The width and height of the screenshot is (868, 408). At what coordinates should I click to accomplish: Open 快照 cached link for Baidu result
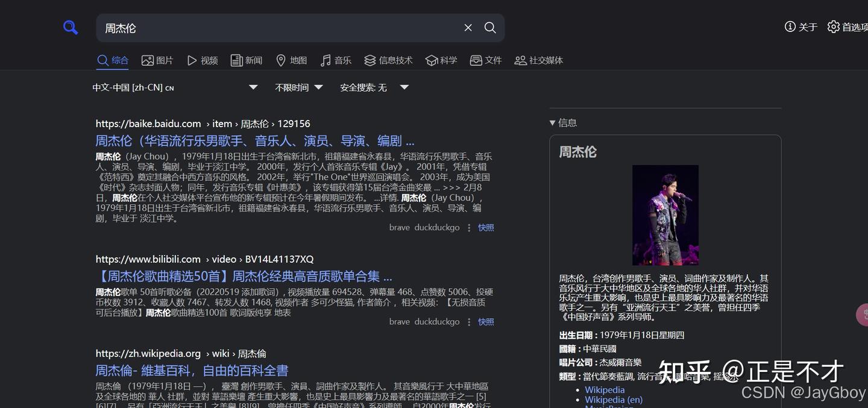tap(486, 228)
